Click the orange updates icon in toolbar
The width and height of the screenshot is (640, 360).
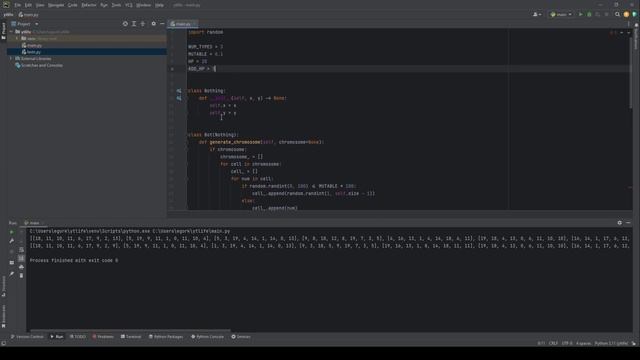click(626, 14)
